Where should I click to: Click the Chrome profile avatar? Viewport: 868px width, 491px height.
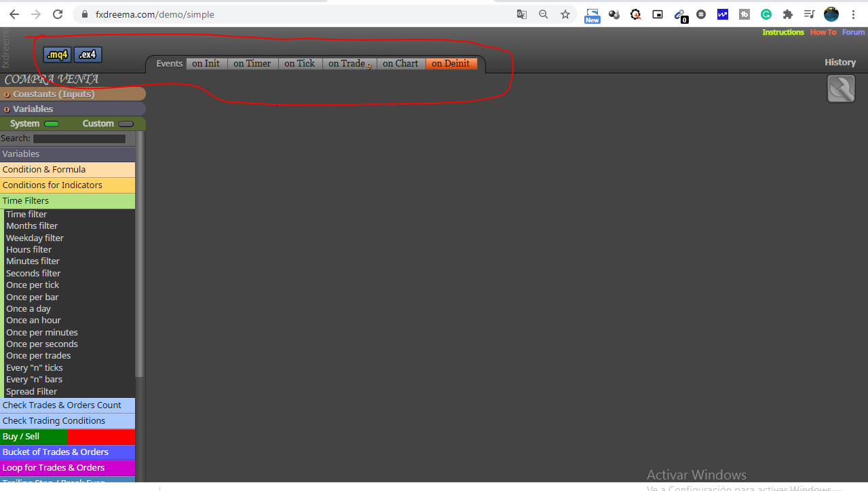click(831, 14)
